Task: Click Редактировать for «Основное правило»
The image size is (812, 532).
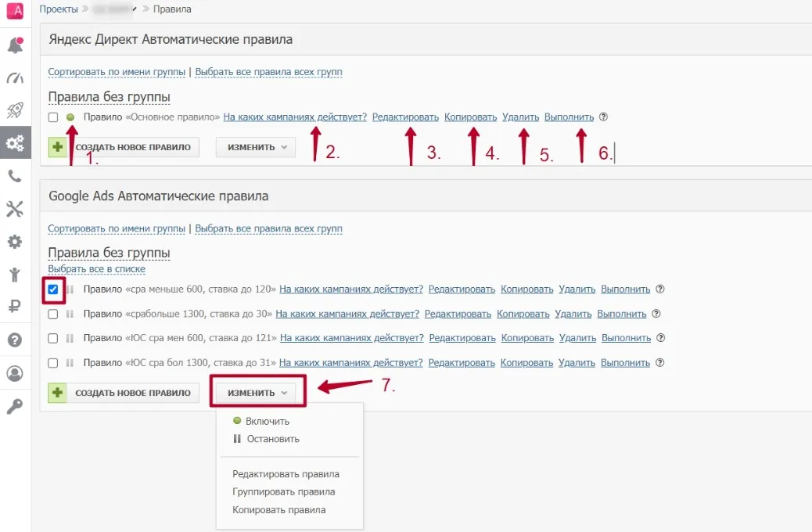Action: click(405, 117)
